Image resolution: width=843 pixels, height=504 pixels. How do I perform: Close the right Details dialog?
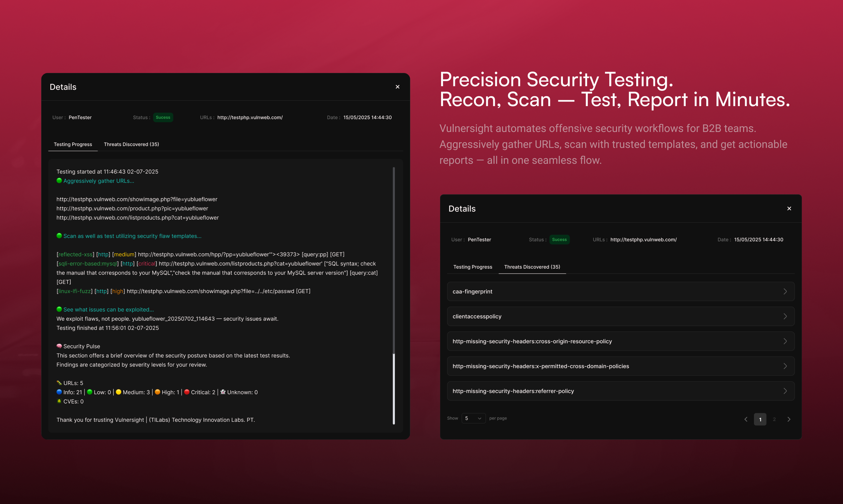[x=789, y=209]
